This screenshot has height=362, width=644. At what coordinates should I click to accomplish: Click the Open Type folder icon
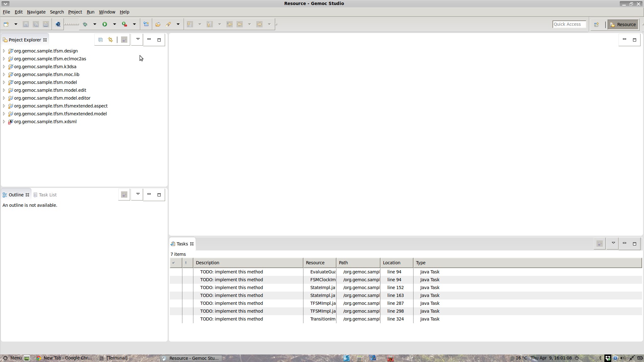[x=158, y=24]
